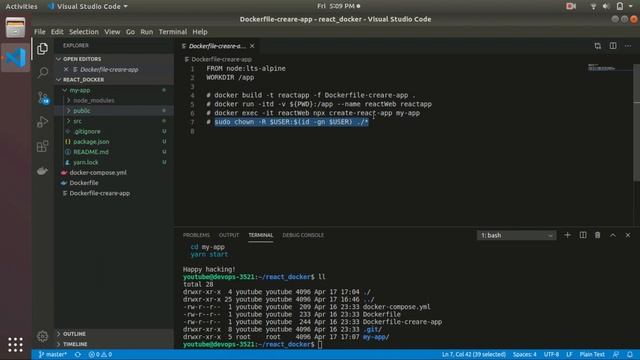The height and width of the screenshot is (360, 640).
Task: Split the editor to the right
Action: pos(613,46)
